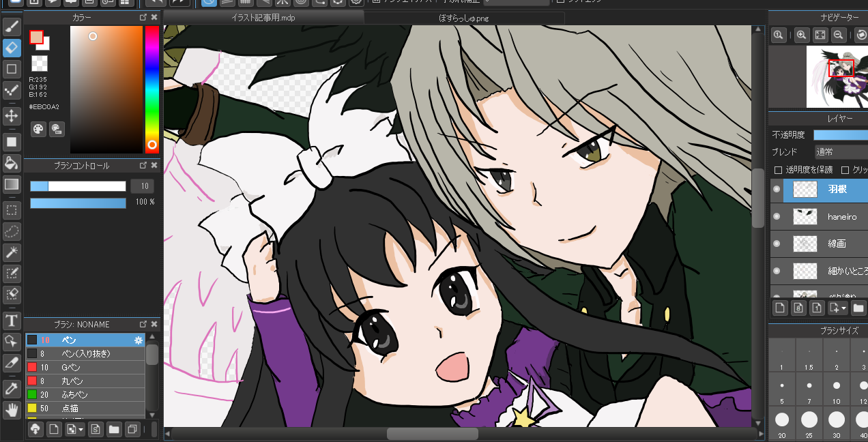Zoom in using Navigator plus magnifier
This screenshot has width=868, height=442.
pos(801,35)
